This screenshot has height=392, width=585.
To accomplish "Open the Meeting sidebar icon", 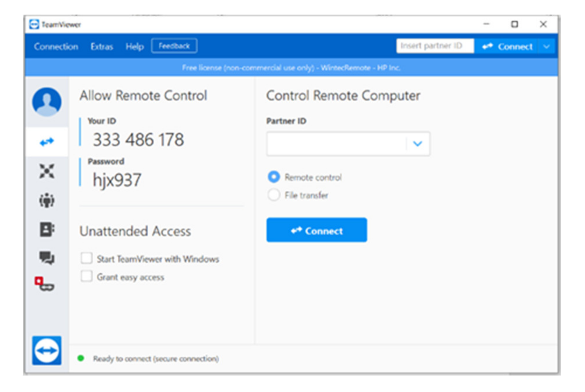I will (47, 200).
